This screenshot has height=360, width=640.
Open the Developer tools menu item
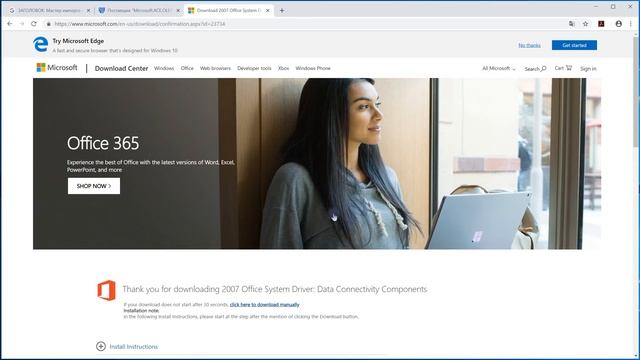click(x=254, y=68)
